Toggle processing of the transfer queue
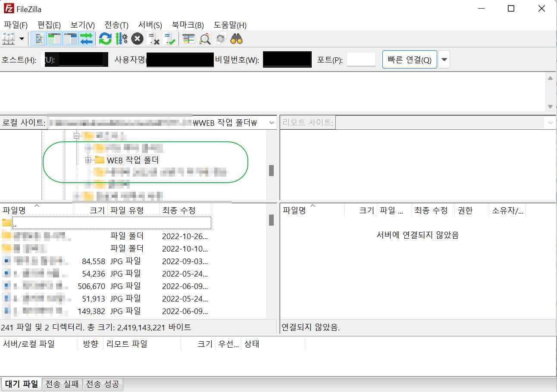This screenshot has width=557, height=392. coord(121,39)
